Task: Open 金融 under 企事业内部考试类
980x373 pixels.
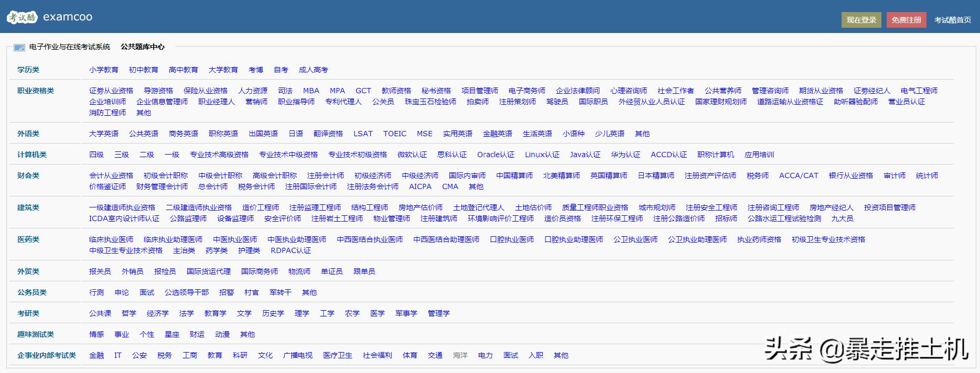Action: click(96, 355)
